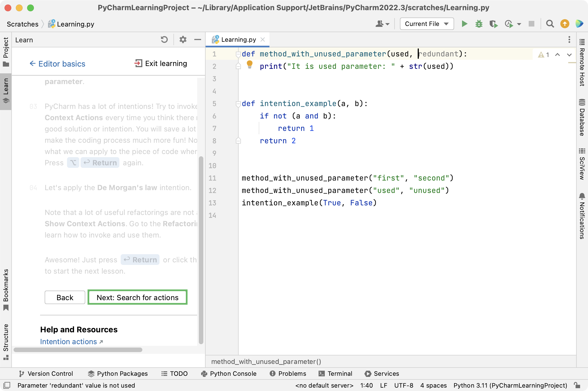This screenshot has width=588, height=391.
Task: Click the yellow intention lightbulb in editor
Action: click(x=250, y=64)
